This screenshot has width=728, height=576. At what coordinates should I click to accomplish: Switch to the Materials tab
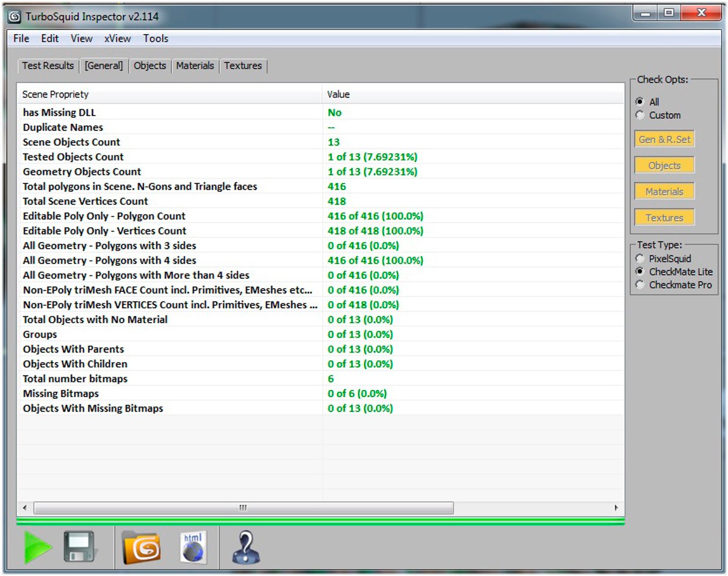(195, 66)
